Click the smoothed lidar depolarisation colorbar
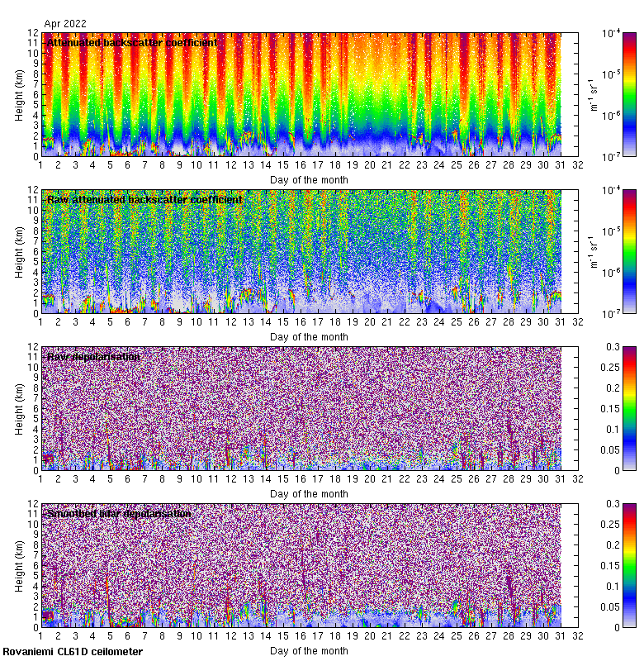This screenshot has height=661, width=644. pyautogui.click(x=629, y=565)
